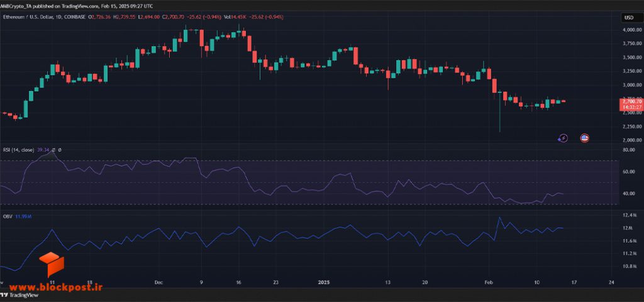Click the Ethereum / U.S. Dollar symbol title
The height and width of the screenshot is (302, 644).
[x=45, y=17]
